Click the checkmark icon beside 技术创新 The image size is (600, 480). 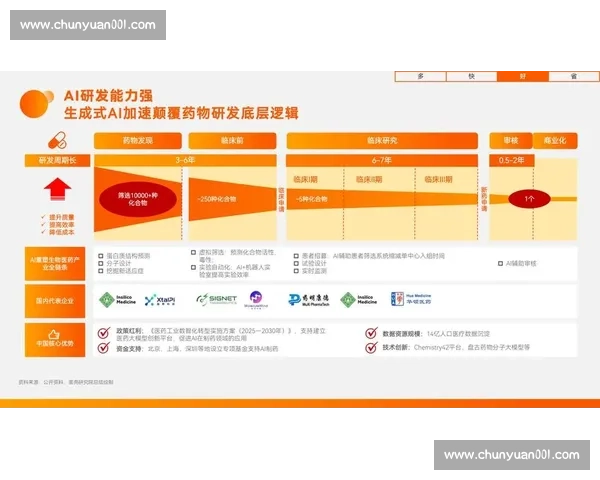371,348
